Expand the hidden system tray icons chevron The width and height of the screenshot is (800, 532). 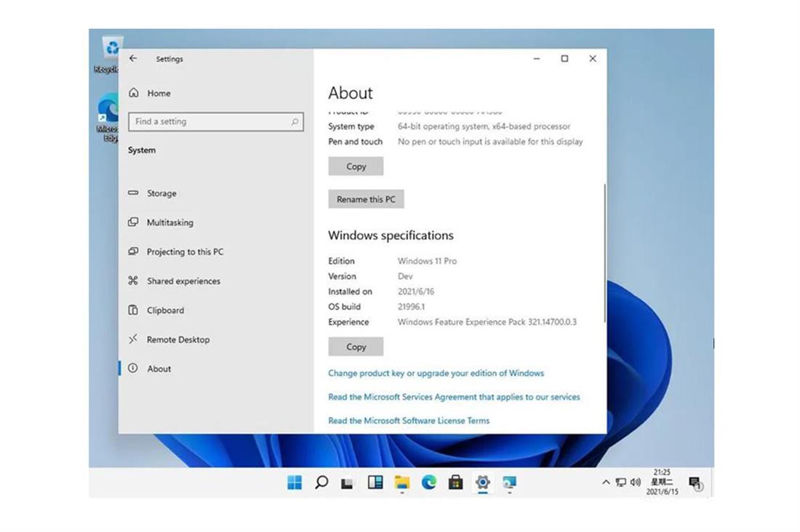pyautogui.click(x=606, y=483)
